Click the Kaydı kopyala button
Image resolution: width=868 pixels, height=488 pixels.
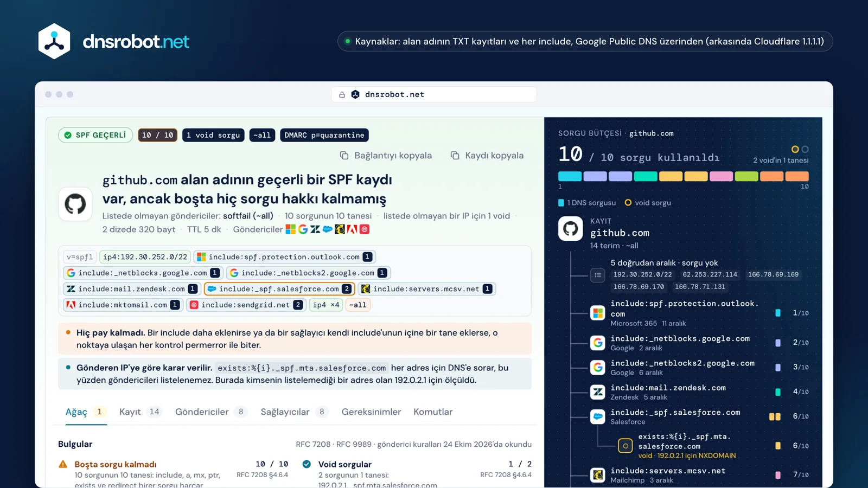[x=487, y=156]
